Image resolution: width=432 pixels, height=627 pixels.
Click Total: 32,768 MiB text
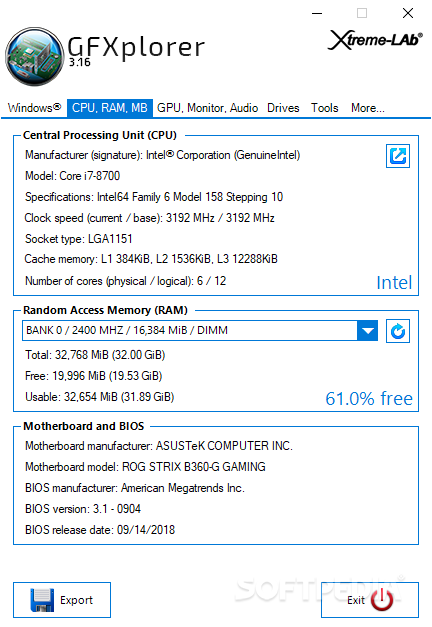[x=95, y=355]
